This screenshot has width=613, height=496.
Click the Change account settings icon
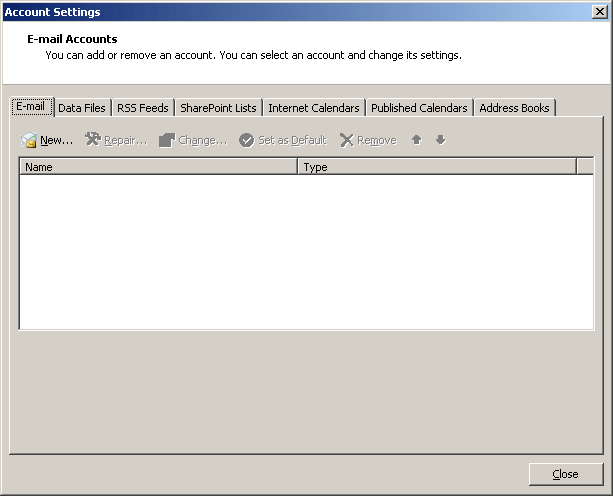coord(167,140)
